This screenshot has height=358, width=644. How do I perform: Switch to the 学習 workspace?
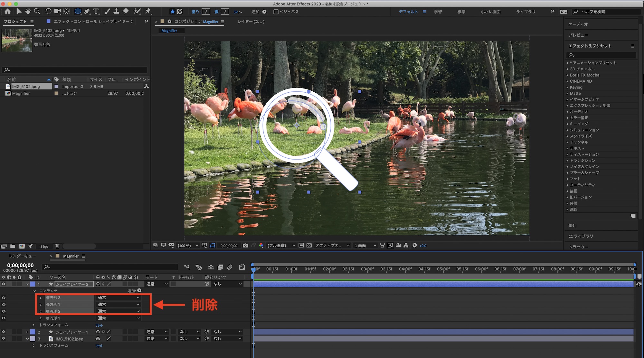pyautogui.click(x=438, y=12)
